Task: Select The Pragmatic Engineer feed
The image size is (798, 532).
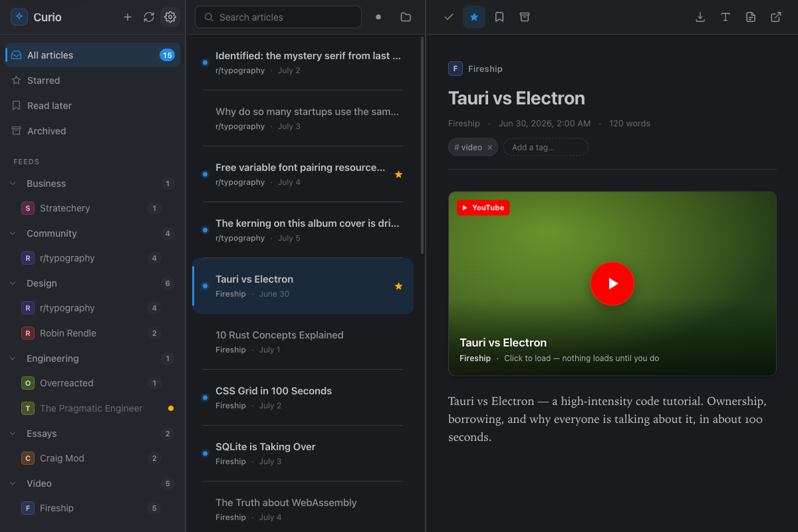Action: click(x=92, y=408)
